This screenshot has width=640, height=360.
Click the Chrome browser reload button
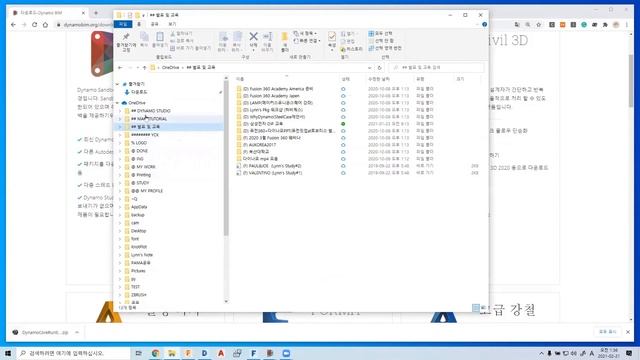[x=34, y=24]
